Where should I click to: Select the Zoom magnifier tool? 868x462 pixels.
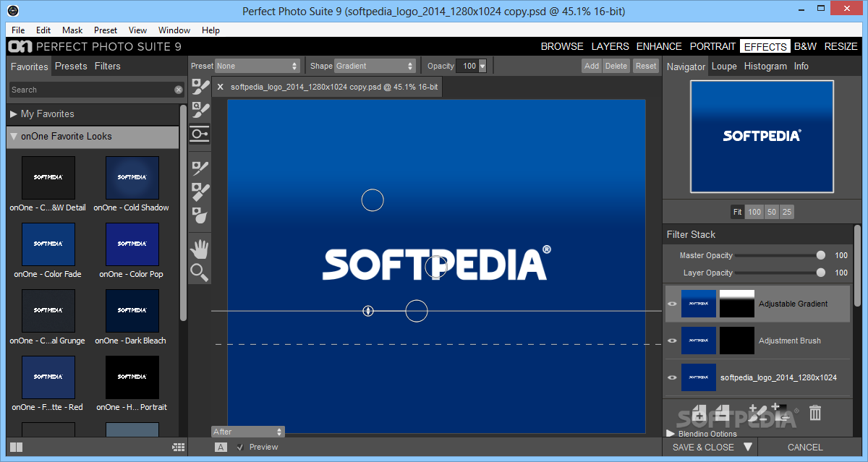200,273
